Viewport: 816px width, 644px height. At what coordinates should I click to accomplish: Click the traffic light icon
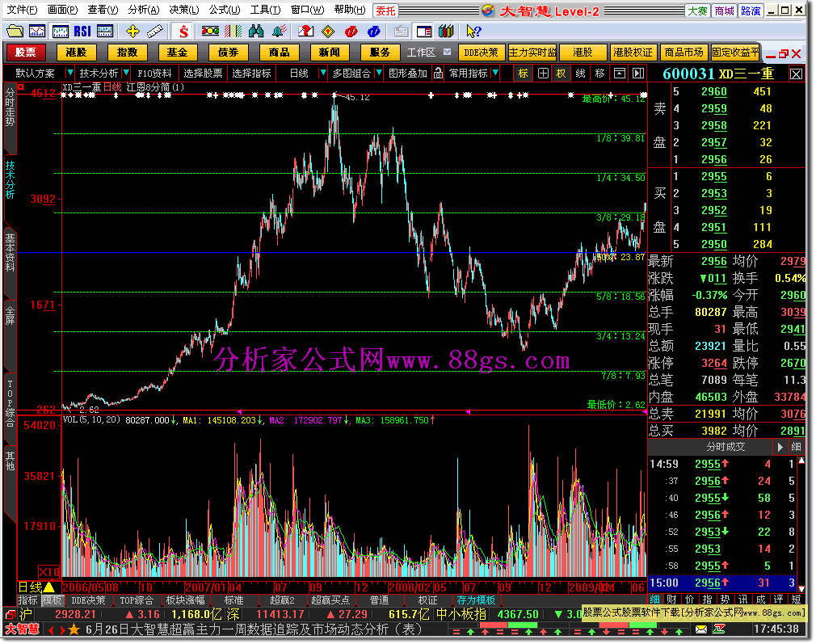[210, 32]
